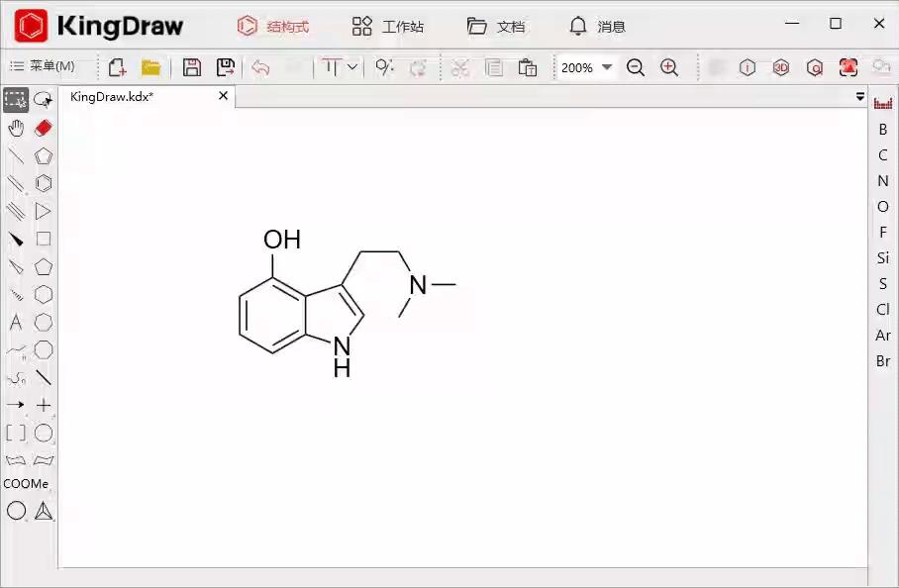Screen dimensions: 899x588
Task: Select the lasso selection tool
Action: [x=43, y=100]
